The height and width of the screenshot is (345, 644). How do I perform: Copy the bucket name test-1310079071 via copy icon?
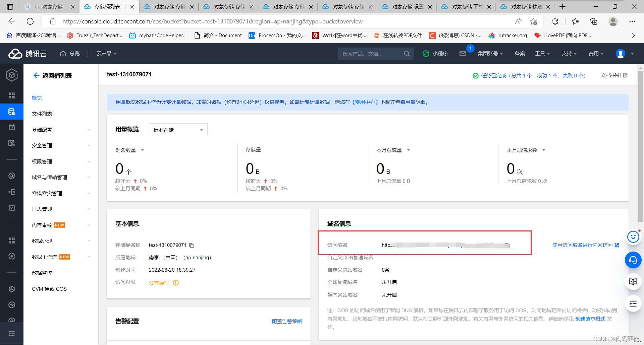pyautogui.click(x=191, y=246)
